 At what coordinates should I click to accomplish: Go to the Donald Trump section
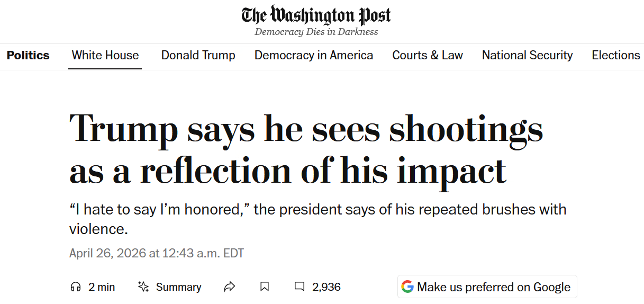(x=198, y=55)
